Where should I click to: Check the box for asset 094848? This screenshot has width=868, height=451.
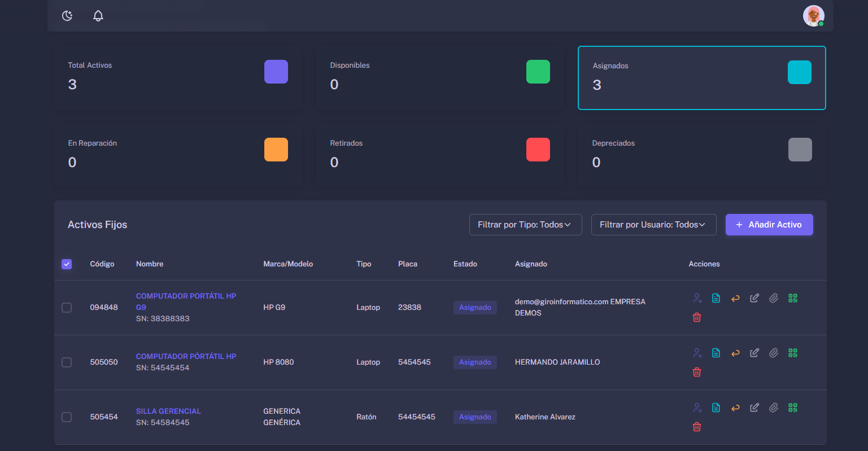(67, 308)
